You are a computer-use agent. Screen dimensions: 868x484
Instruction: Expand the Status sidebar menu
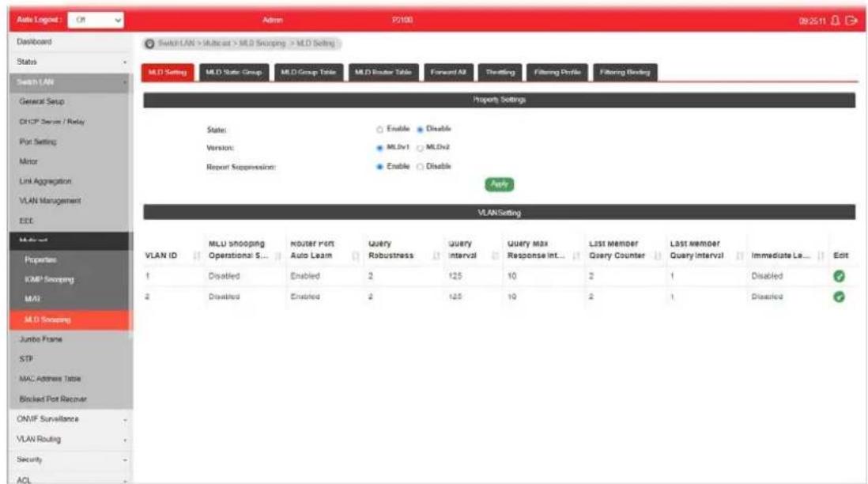coord(70,62)
